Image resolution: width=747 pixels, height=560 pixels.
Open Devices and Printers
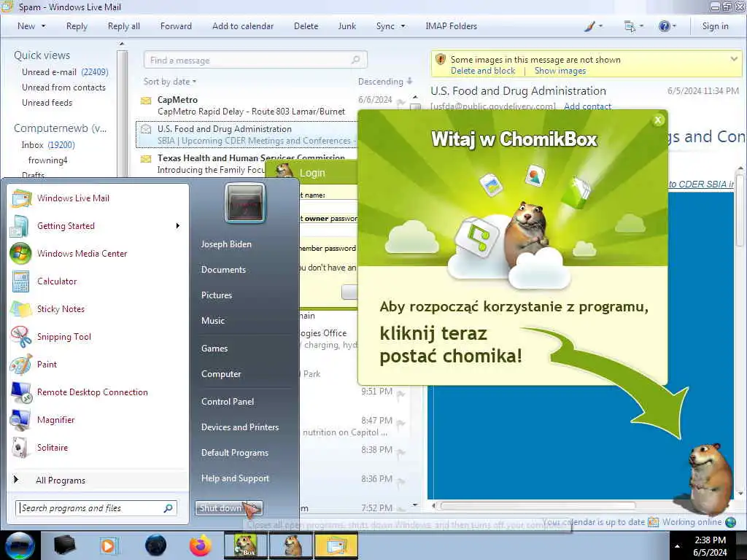pos(239,427)
